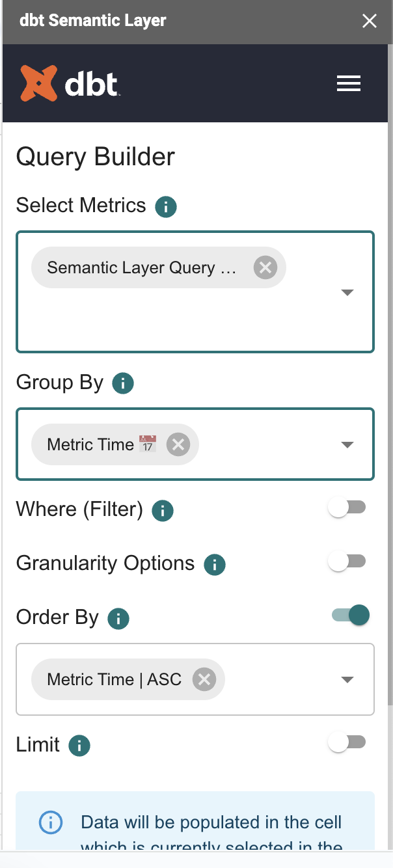Screen dimensions: 393x868
Task: Remove the Semantic Layer Query metric chip
Action: coord(265,267)
